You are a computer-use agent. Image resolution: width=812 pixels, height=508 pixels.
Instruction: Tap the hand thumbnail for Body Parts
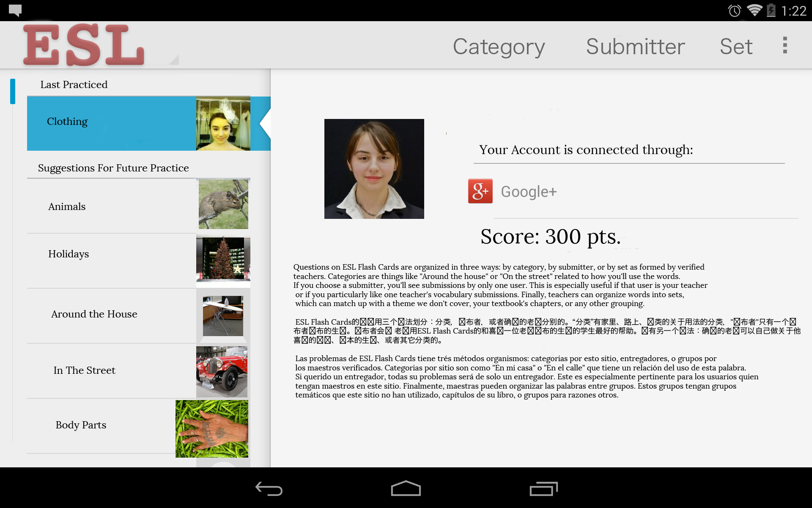[212, 428]
